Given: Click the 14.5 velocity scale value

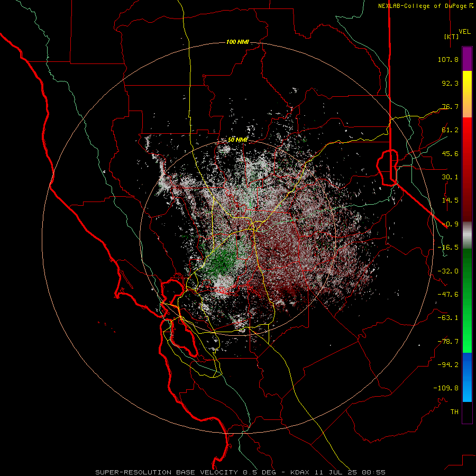Looking at the screenshot, I should tap(450, 200).
